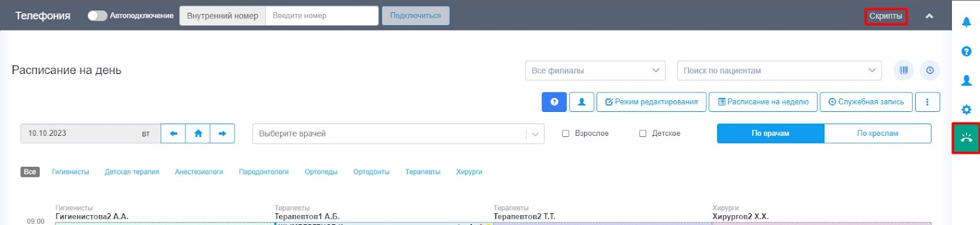Click the person icon button in toolbar
The width and height of the screenshot is (980, 225).
[x=582, y=102]
